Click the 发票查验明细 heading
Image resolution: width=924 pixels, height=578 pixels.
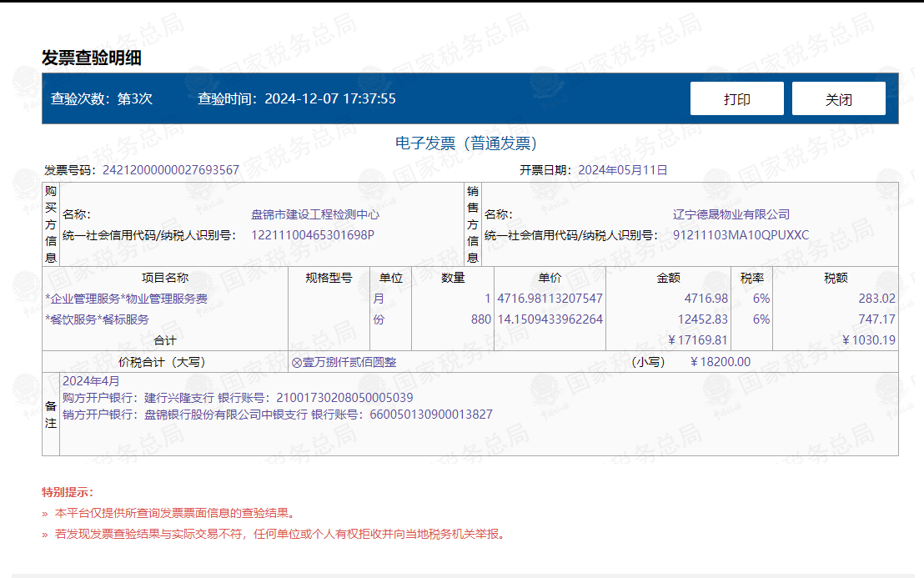tap(92, 58)
